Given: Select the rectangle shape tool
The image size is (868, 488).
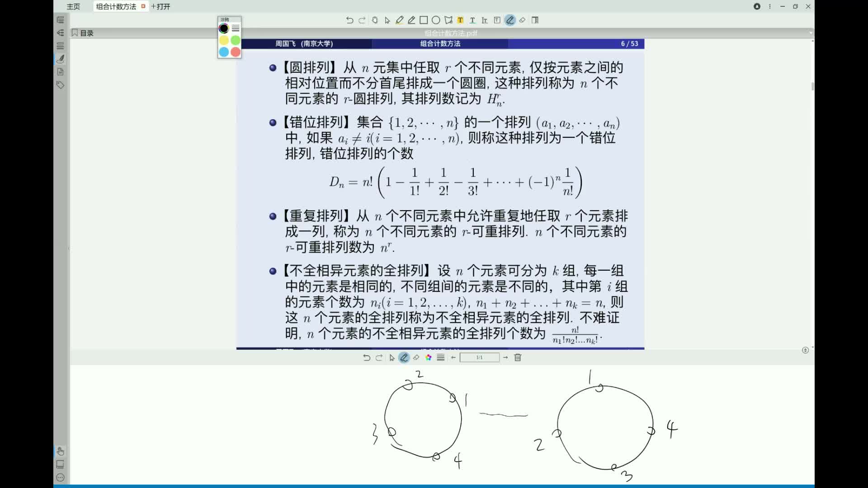Looking at the screenshot, I should point(424,20).
